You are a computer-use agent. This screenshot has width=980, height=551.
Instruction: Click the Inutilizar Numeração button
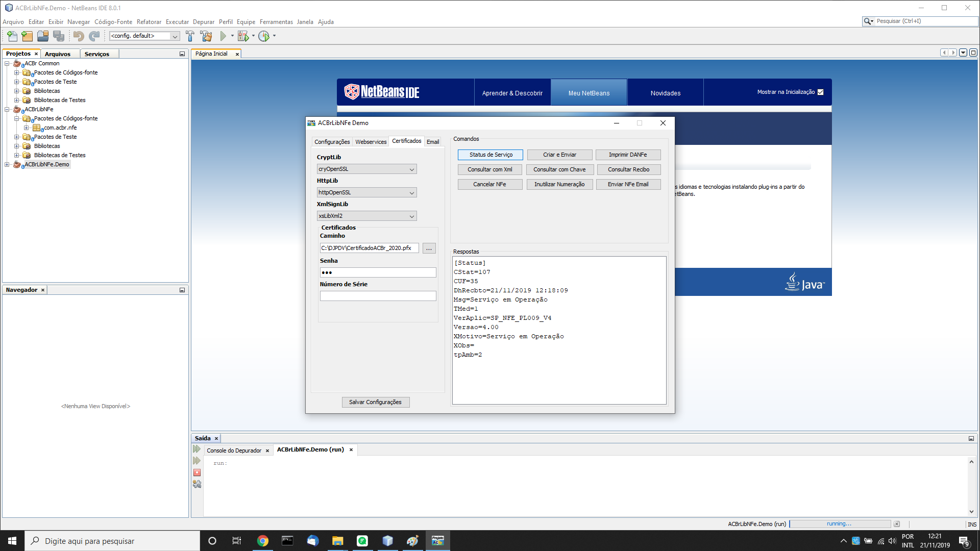(x=559, y=184)
